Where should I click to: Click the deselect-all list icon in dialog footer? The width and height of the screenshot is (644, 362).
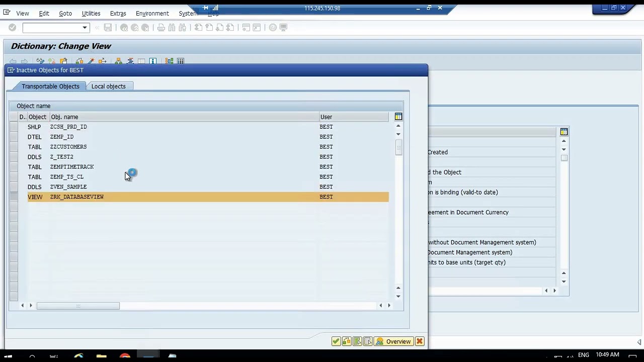(x=368, y=341)
